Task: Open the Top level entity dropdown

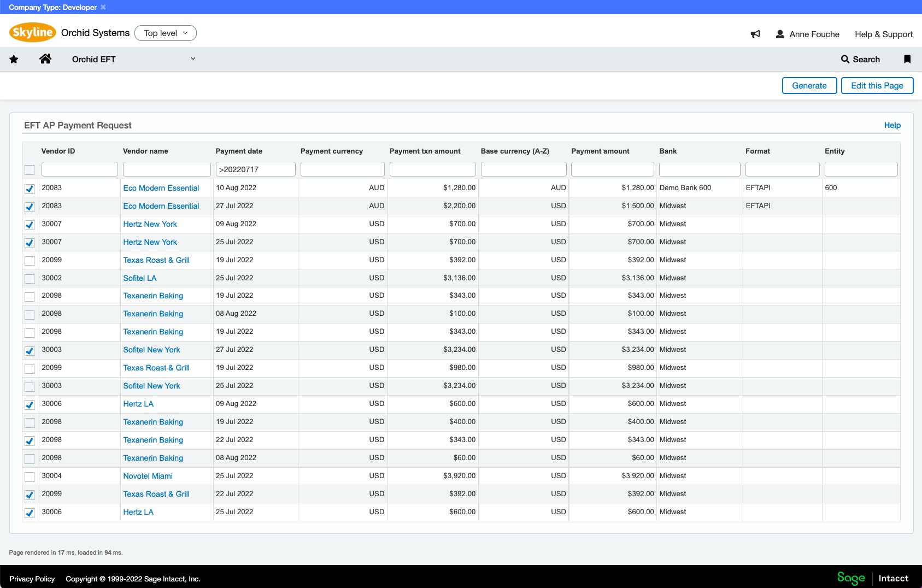Action: pyautogui.click(x=166, y=33)
